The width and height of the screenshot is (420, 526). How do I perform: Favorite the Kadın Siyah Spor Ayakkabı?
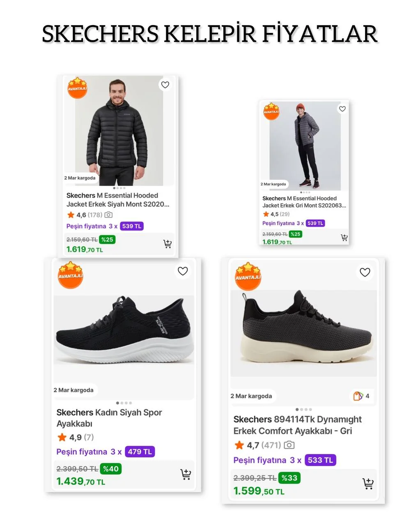click(183, 271)
